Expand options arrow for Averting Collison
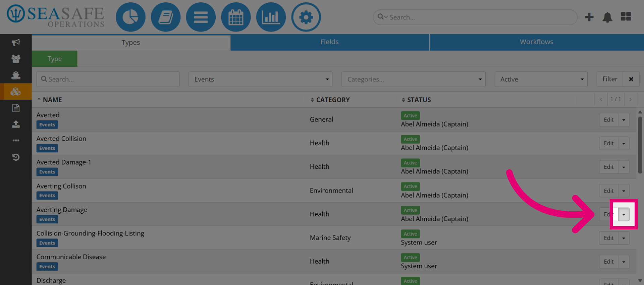Image resolution: width=644 pixels, height=285 pixels. (624, 191)
